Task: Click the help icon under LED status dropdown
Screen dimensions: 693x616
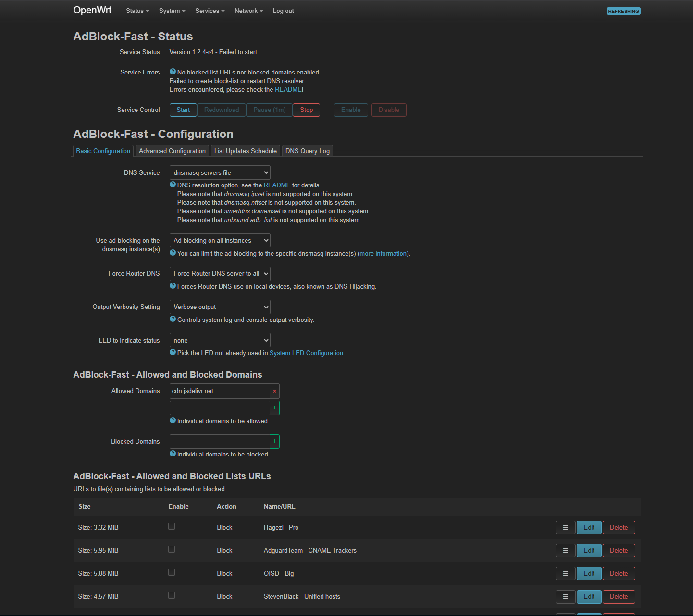Action: pyautogui.click(x=173, y=352)
